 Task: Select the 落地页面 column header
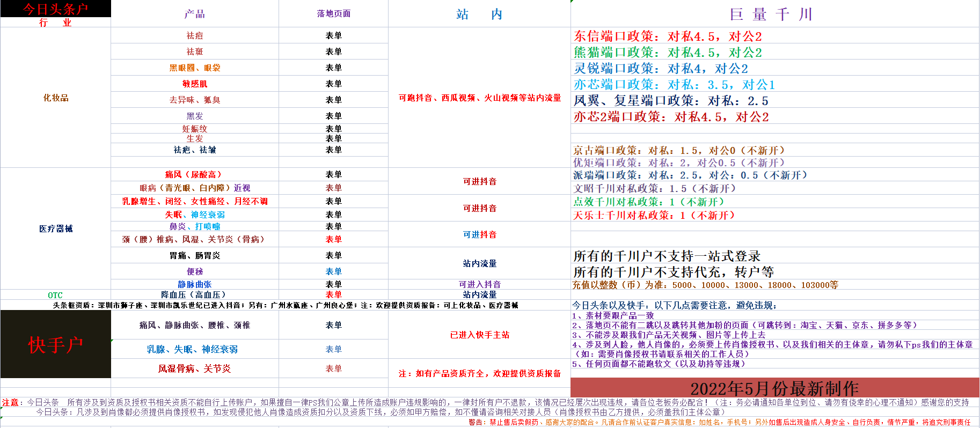pyautogui.click(x=333, y=14)
